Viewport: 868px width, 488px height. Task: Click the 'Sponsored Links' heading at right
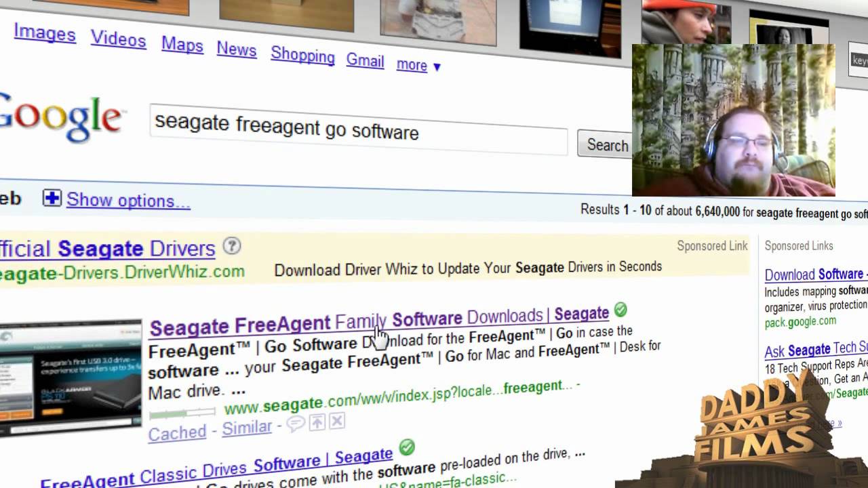(x=799, y=246)
